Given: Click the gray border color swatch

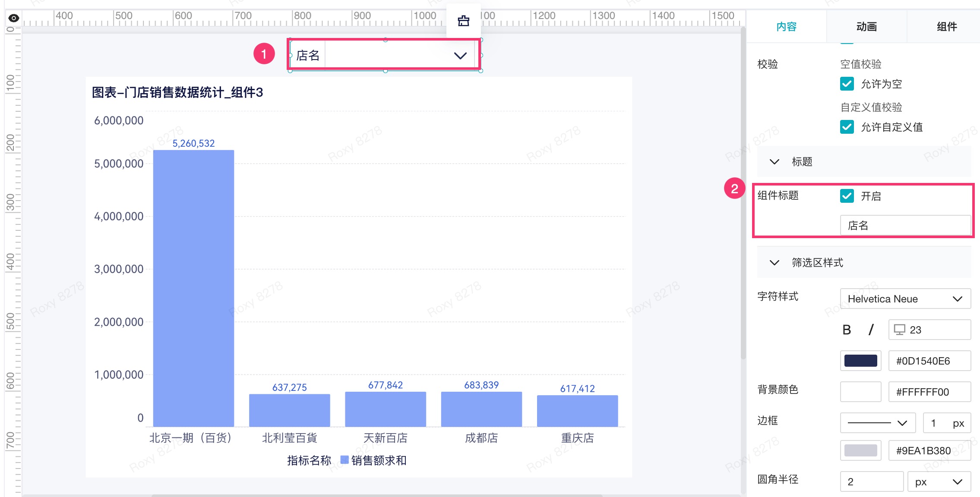Looking at the screenshot, I should click(860, 450).
